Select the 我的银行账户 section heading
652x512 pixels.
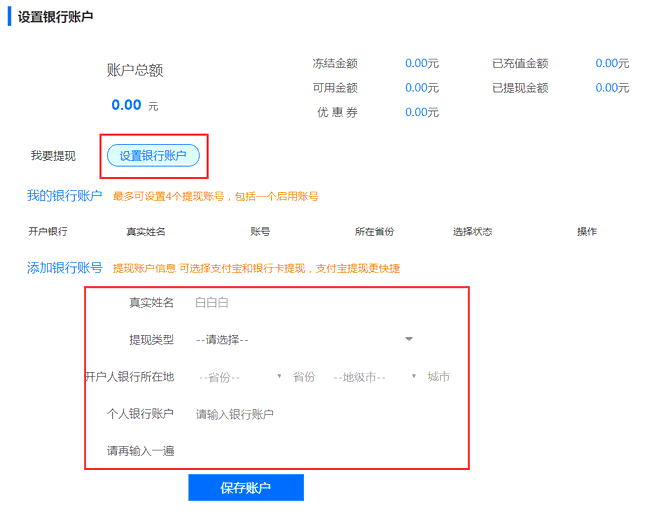[64, 196]
